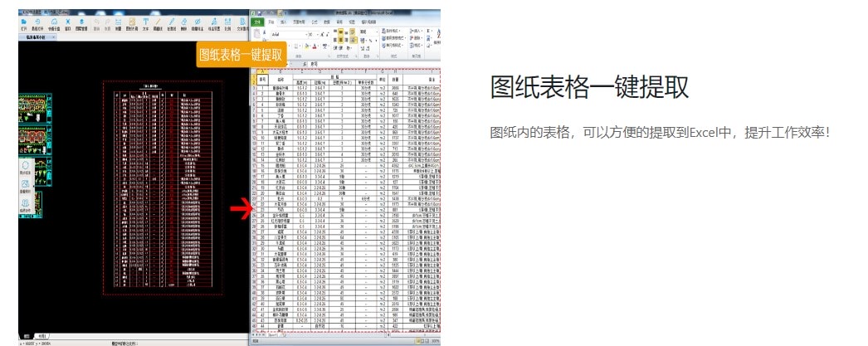Click the highlighted table extraction toolbar icon
This screenshot has height=346, width=868.
point(132,24)
